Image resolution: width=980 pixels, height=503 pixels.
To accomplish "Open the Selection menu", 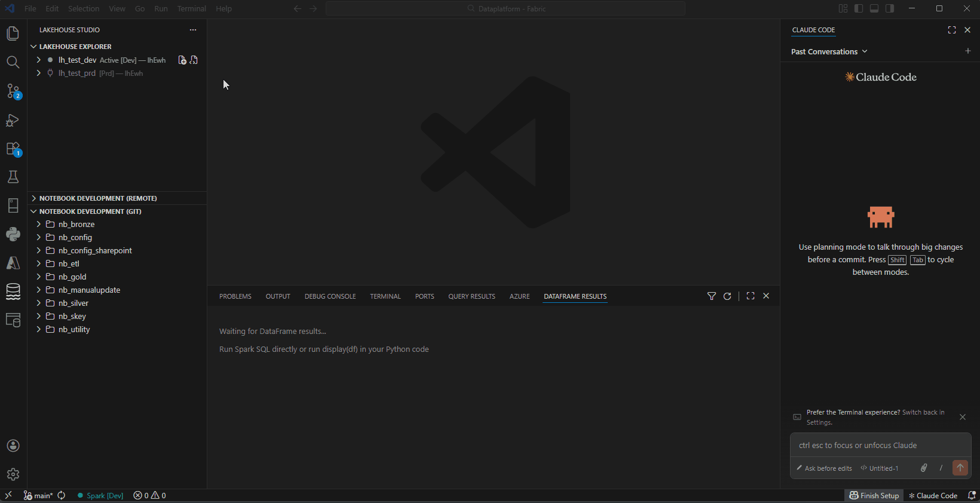I will [x=84, y=8].
